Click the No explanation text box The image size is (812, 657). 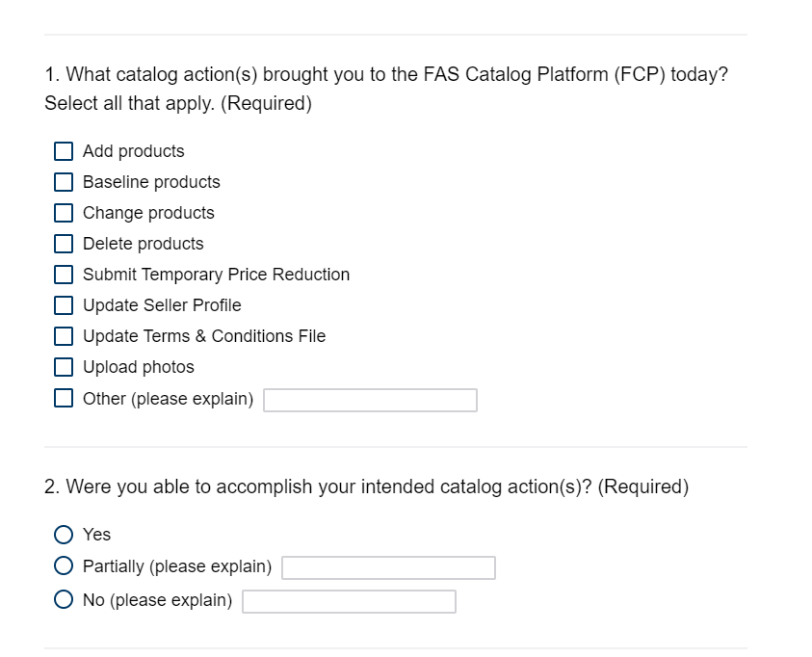tap(349, 602)
